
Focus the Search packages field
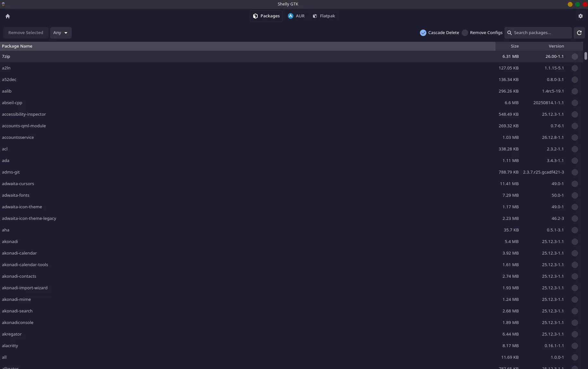pos(538,33)
